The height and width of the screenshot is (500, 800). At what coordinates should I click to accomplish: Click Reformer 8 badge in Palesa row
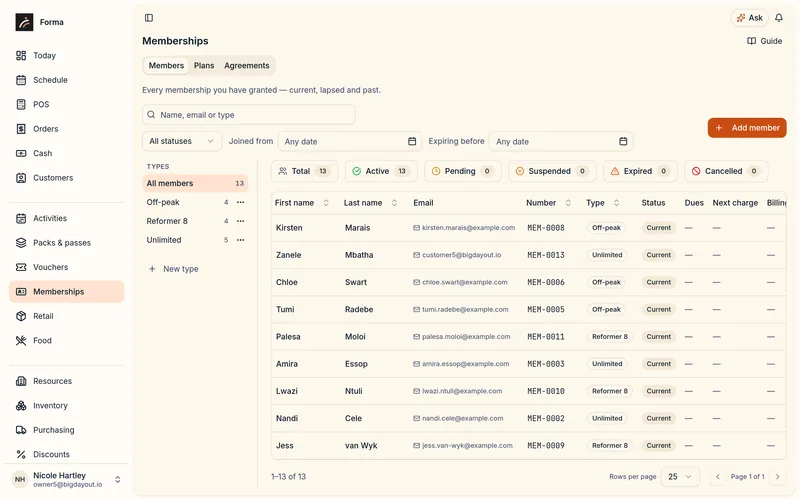pyautogui.click(x=610, y=337)
